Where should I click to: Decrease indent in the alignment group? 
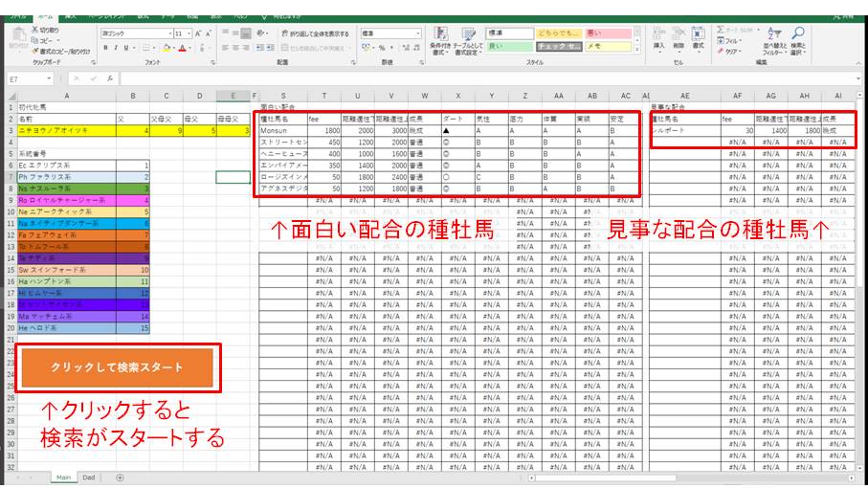(x=259, y=48)
